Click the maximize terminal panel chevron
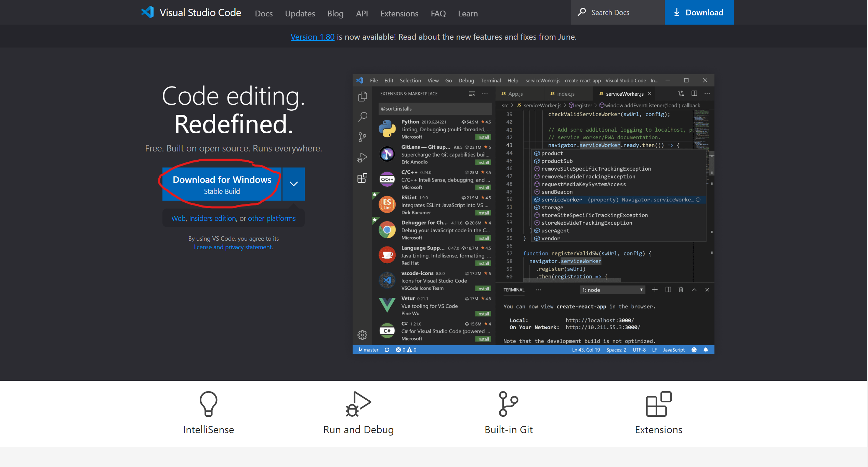The height and width of the screenshot is (467, 868). 694,290
